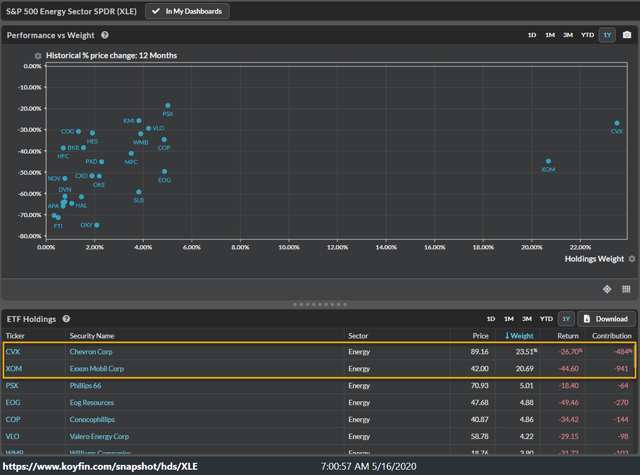Click the ETF Holdings help icon
Image resolution: width=640 pixels, height=475 pixels.
click(x=66, y=319)
